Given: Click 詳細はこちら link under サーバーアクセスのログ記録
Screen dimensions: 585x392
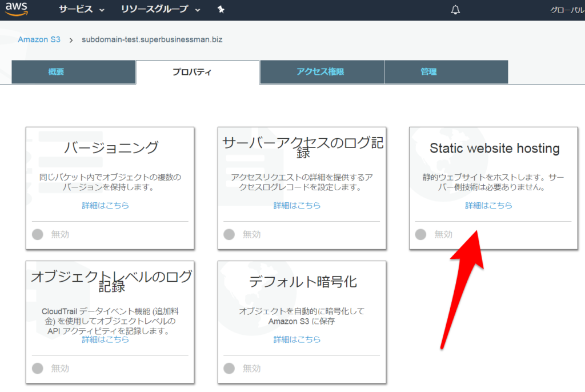Looking at the screenshot, I should pos(297,205).
